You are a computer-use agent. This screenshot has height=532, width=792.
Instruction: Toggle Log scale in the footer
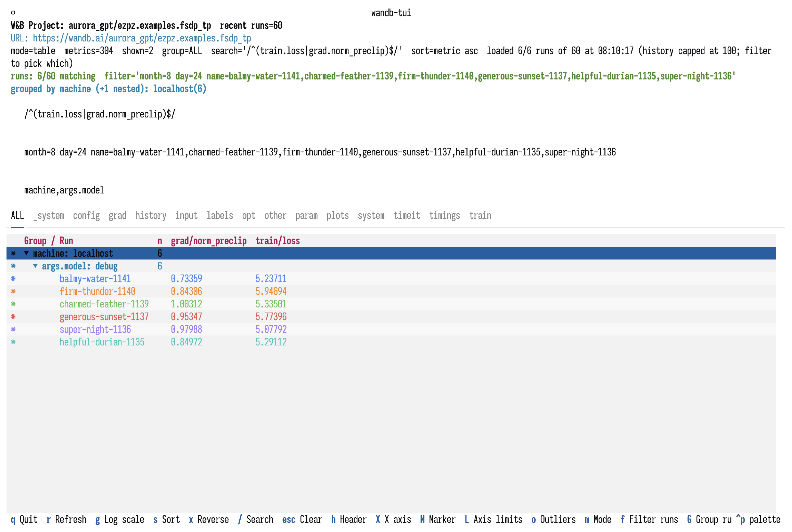(x=120, y=519)
